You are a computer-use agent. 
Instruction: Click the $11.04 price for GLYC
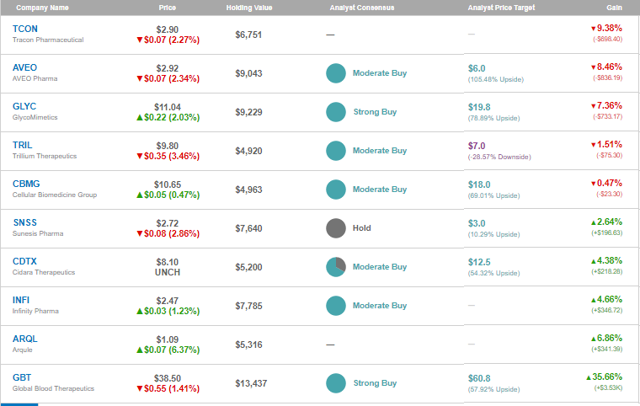point(167,107)
